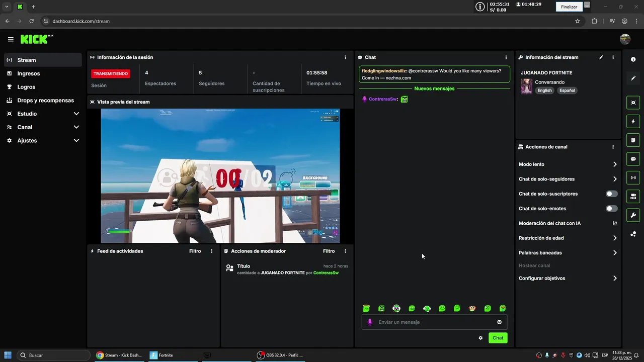Open the emote picker smiley in message box
Image resolution: width=644 pixels, height=362 pixels.
(500, 322)
